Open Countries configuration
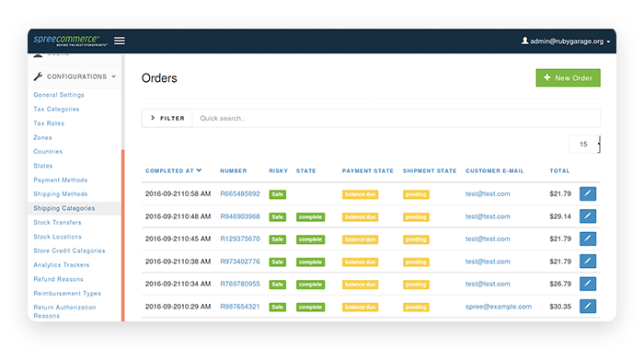This screenshot has height=349, width=644. pyautogui.click(x=48, y=152)
